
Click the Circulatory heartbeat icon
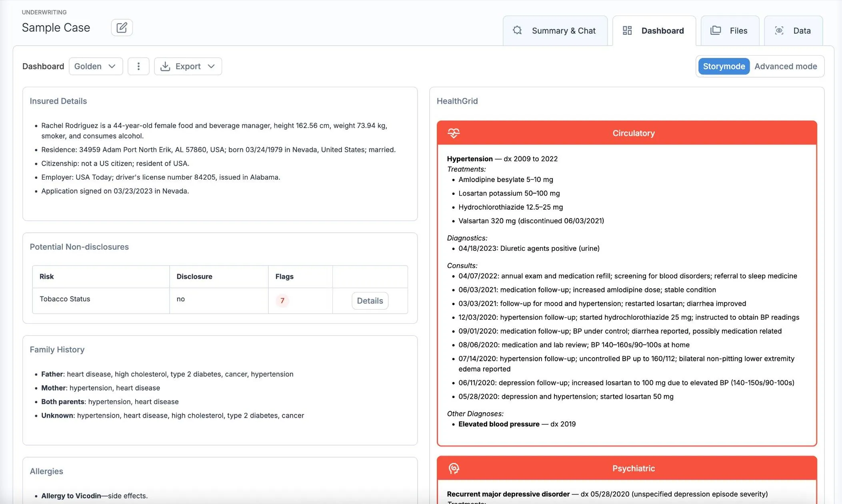(454, 133)
